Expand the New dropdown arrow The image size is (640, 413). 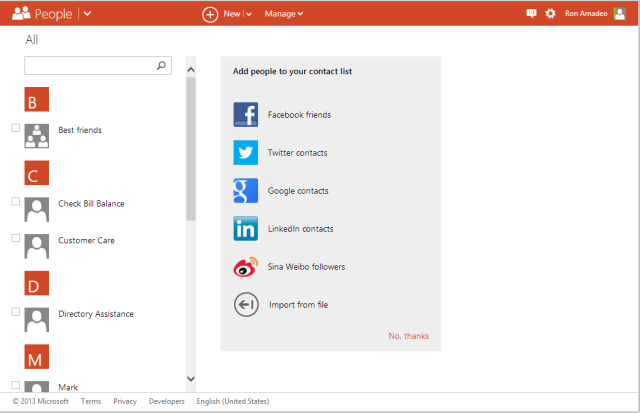249,14
